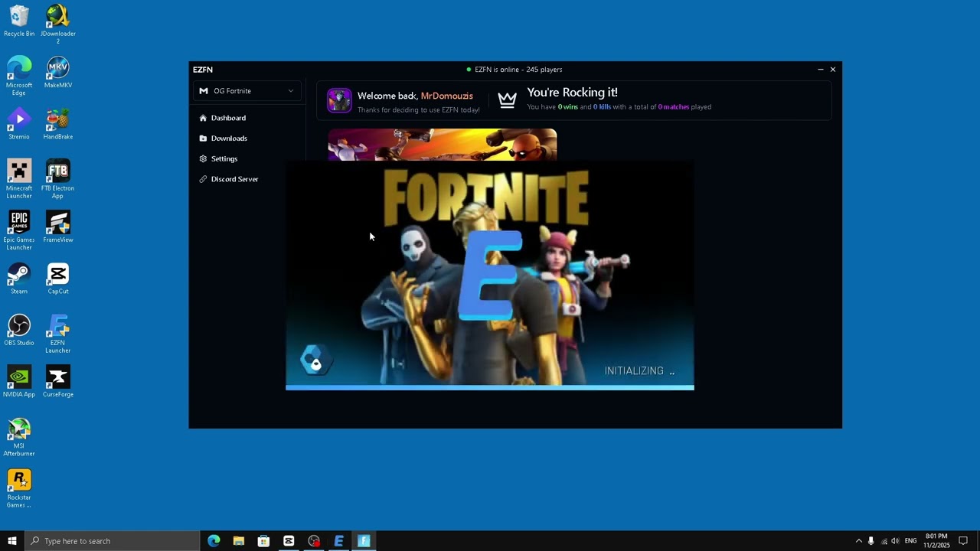Open the Recycle Bin desktop icon

pyautogui.click(x=19, y=21)
